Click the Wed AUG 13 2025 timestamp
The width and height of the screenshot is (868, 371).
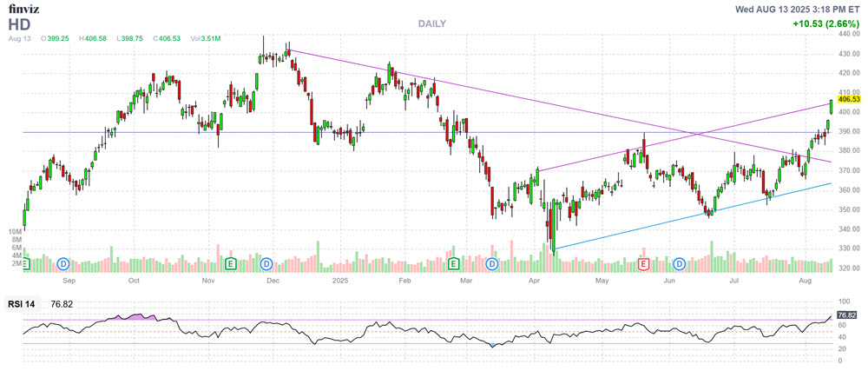click(x=797, y=10)
